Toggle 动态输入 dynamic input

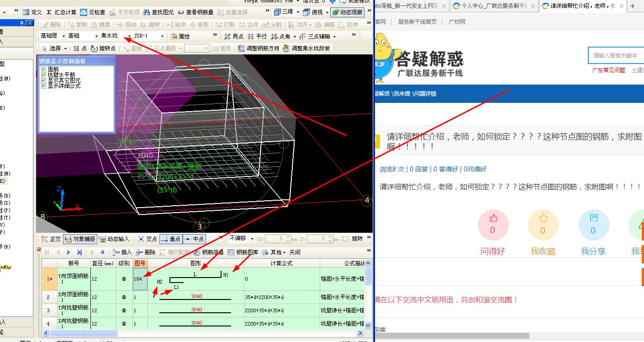pyautogui.click(x=114, y=239)
